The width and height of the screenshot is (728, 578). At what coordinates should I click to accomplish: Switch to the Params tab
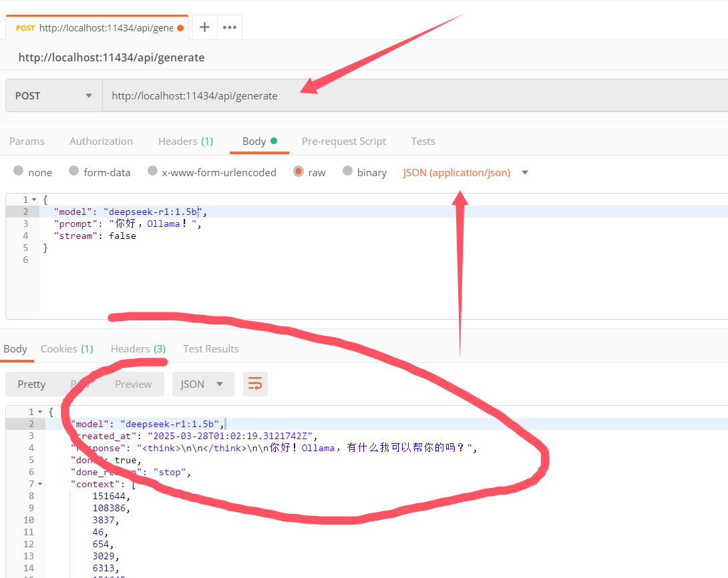(27, 141)
